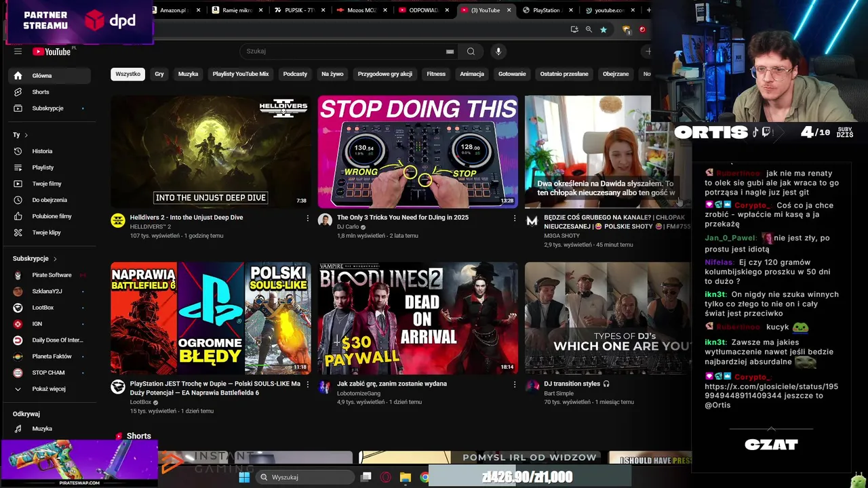Select Przygodowe gry akcji chip
The image size is (868, 488).
point(385,74)
